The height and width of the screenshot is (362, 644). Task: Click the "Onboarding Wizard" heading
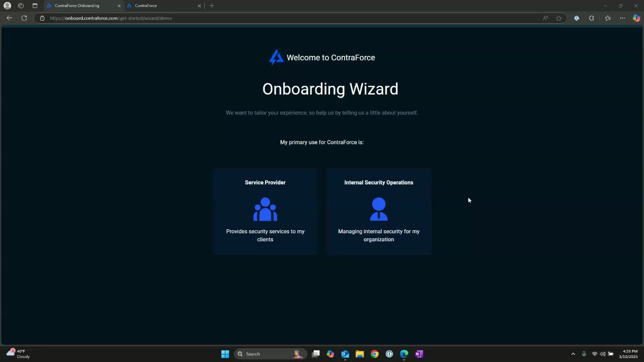click(330, 89)
